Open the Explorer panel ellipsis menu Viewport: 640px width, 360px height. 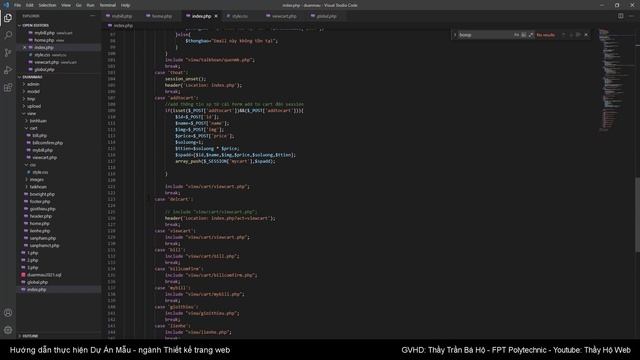coord(93,16)
